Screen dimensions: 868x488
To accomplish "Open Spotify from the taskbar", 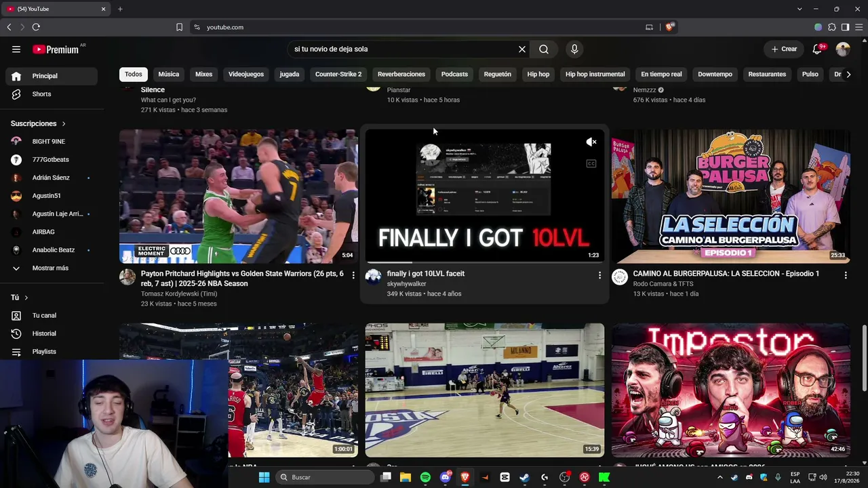I will click(425, 477).
